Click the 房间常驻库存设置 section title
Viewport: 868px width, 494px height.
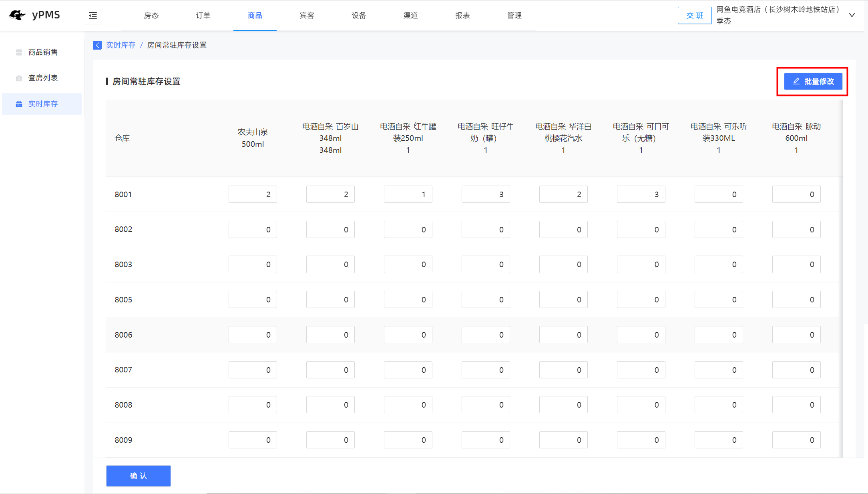[146, 82]
